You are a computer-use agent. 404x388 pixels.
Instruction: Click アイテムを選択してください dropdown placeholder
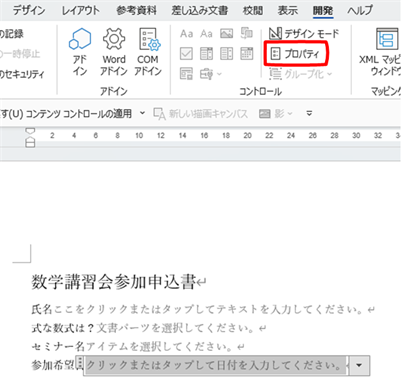[160, 347]
